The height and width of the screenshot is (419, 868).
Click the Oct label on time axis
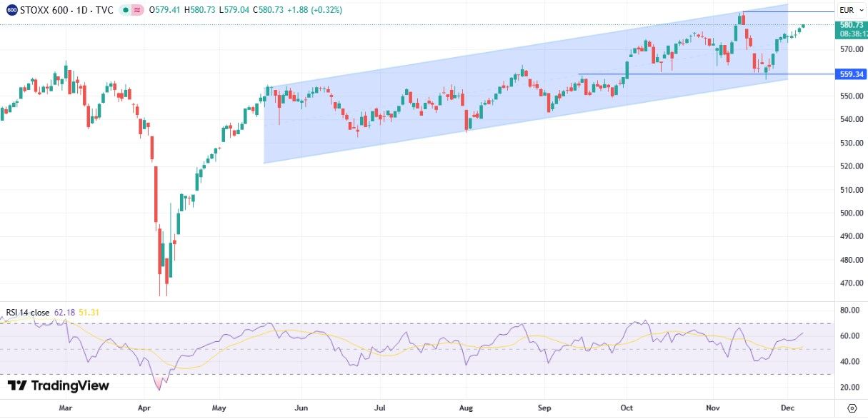(x=627, y=408)
